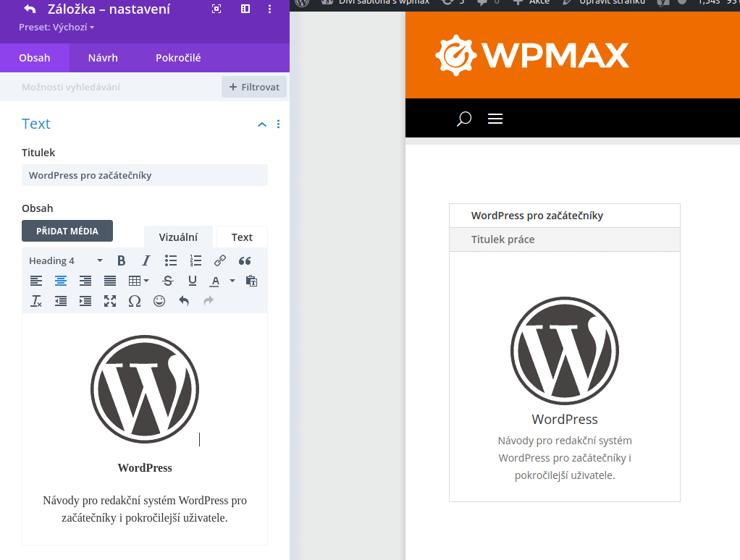Switch editor to Vizuální tab
740x560 pixels.
click(x=178, y=237)
